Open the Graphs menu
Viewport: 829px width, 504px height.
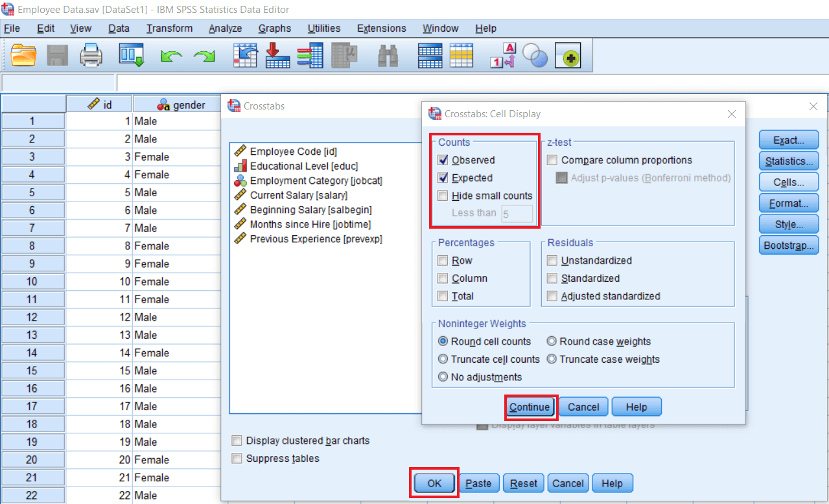coord(275,29)
